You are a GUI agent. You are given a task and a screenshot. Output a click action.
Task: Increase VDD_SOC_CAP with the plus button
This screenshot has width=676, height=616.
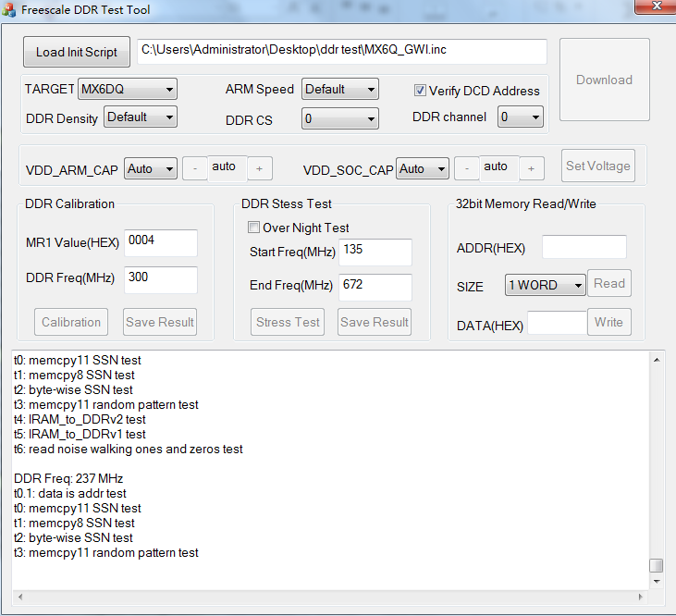point(531,168)
